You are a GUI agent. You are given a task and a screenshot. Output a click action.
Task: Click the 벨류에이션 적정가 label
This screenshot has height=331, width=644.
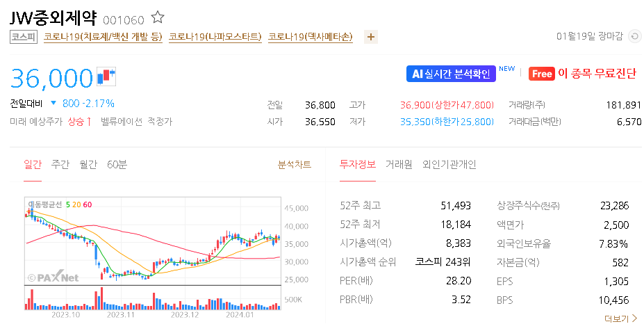pyautogui.click(x=137, y=122)
